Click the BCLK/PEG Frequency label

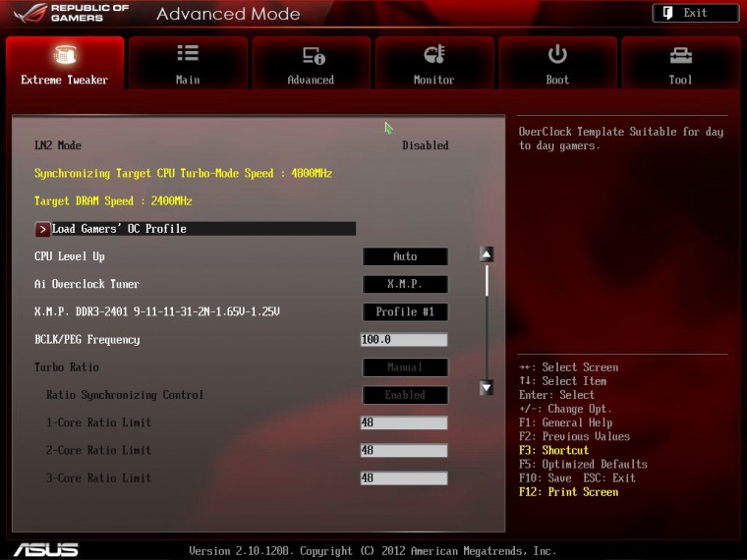(x=87, y=340)
